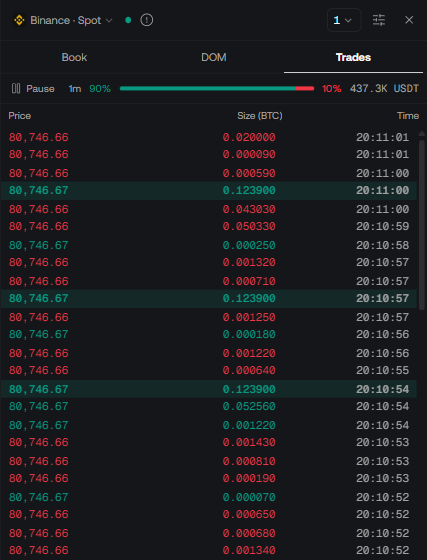Click the 1m interval label
The image size is (427, 560).
click(x=75, y=89)
